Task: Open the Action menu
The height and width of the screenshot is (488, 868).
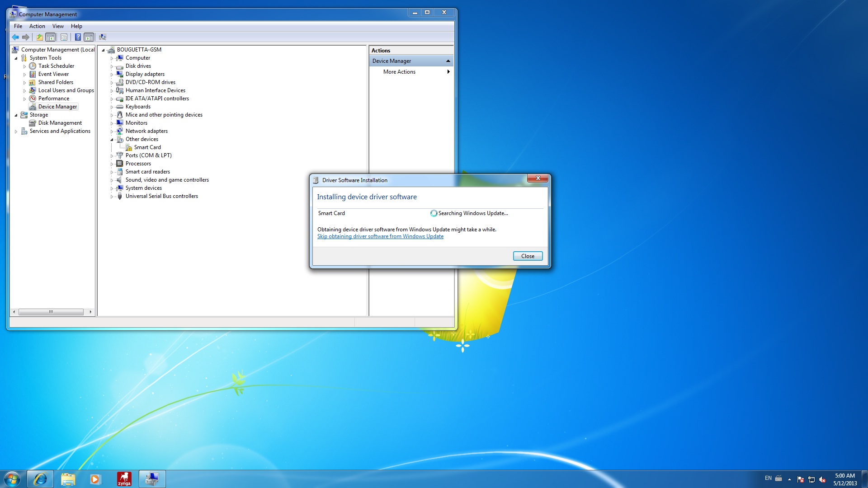Action: point(37,26)
